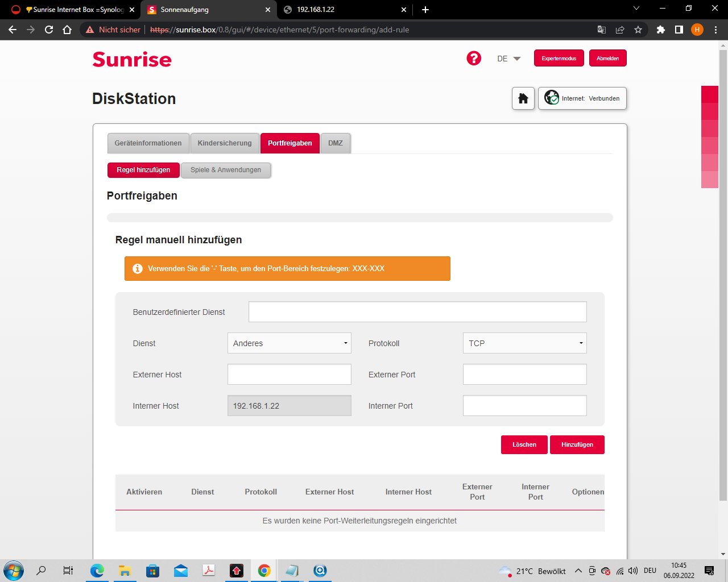Click the orange info icon in banner

click(138, 269)
